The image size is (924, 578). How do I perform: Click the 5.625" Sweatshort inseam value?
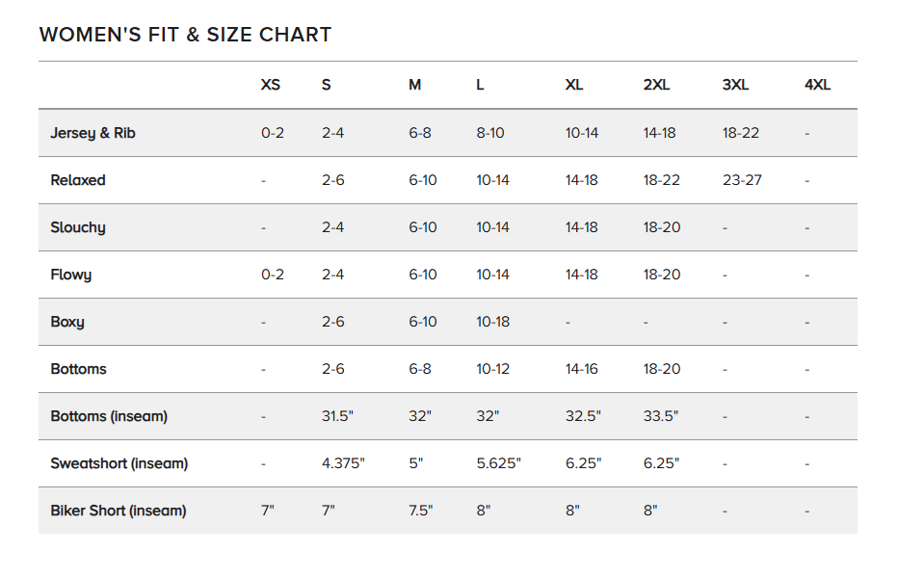click(x=498, y=463)
